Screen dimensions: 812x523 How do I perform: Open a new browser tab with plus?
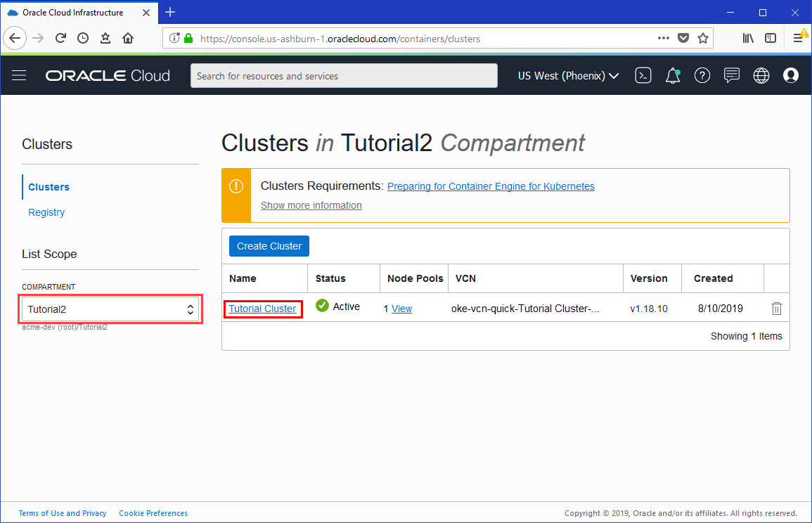[170, 12]
